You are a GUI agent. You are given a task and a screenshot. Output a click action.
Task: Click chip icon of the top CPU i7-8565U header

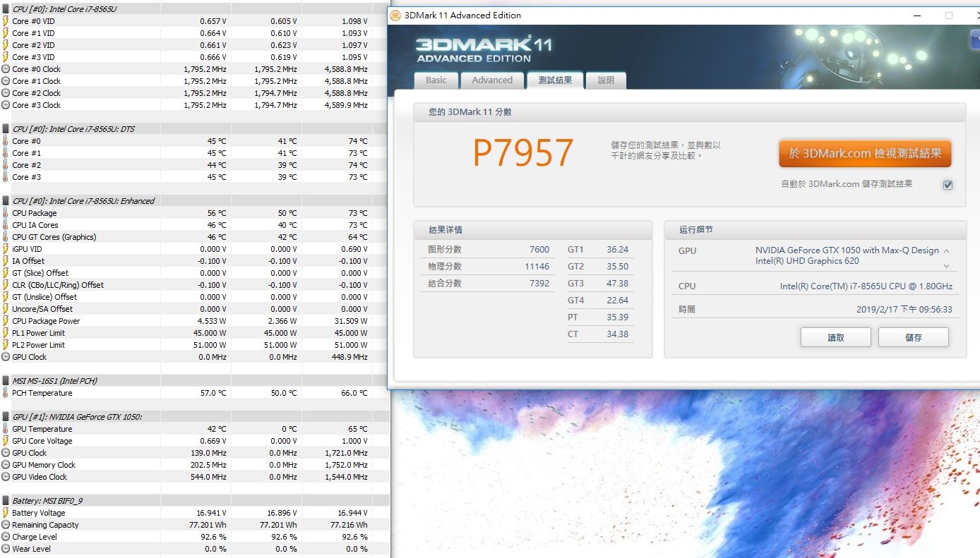click(x=6, y=9)
